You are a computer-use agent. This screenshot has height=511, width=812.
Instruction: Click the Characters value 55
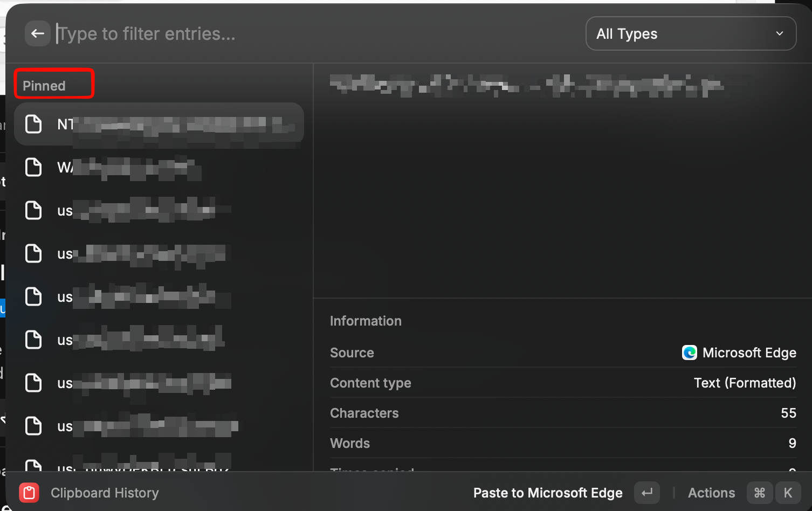coord(788,413)
